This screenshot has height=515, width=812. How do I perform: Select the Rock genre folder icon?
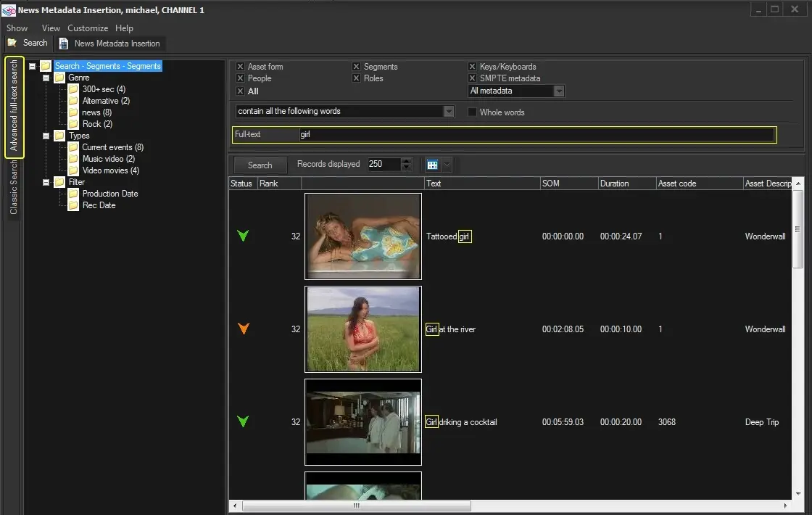(73, 124)
